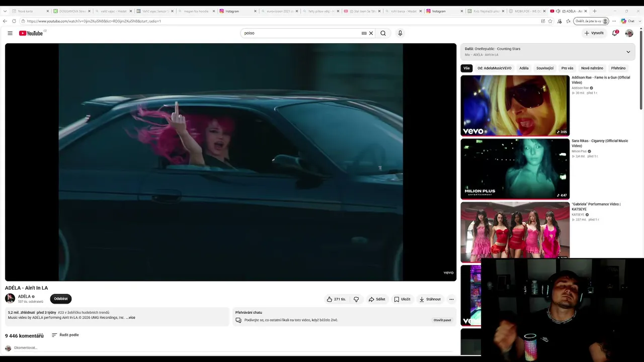The width and height of the screenshot is (644, 362).
Task: Close the megan fox hoodie tab
Action: coord(213,11)
